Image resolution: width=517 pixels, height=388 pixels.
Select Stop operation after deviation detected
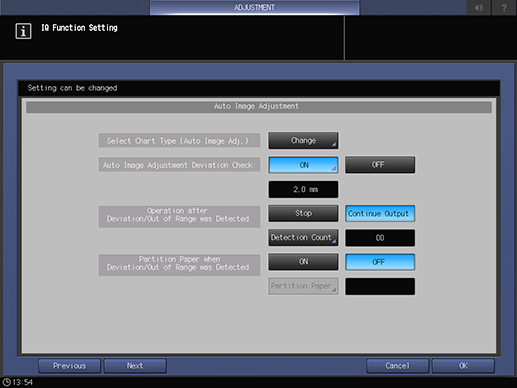pyautogui.click(x=303, y=213)
